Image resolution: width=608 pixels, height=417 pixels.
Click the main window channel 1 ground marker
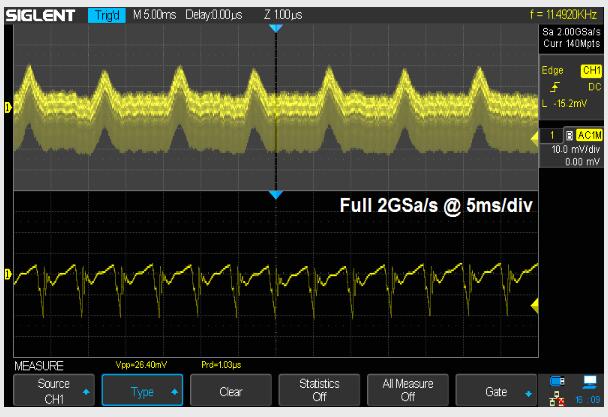[8, 107]
